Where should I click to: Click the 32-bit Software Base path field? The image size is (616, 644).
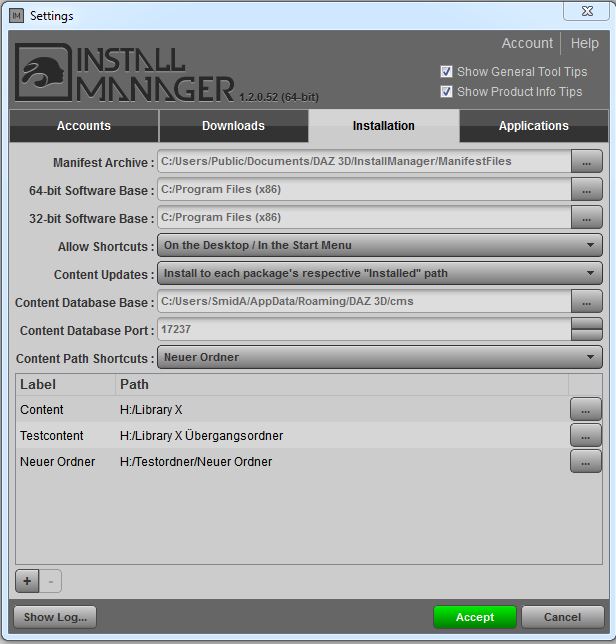pos(364,217)
